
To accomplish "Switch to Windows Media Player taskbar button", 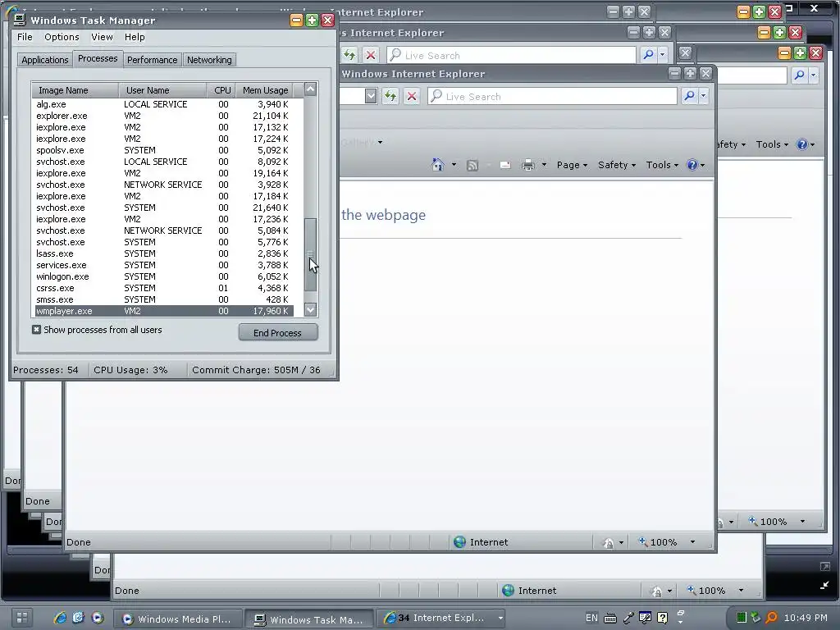I will 177,619.
